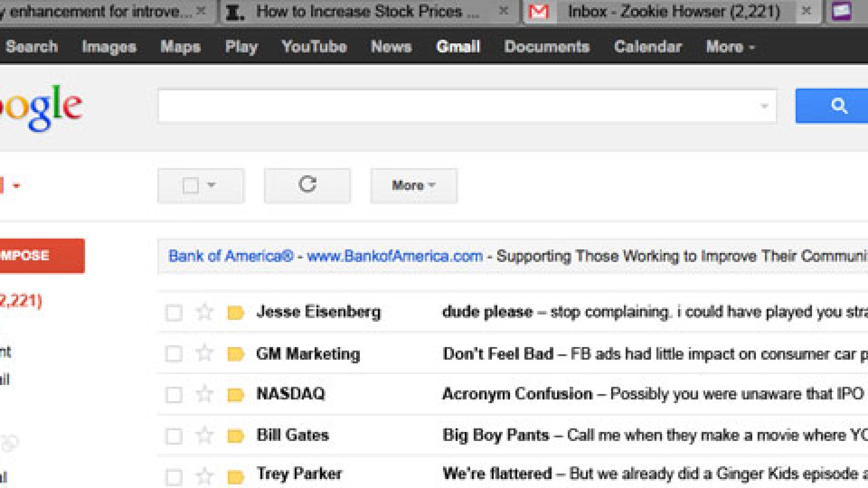Click sender name Trey Parker

pos(299,474)
